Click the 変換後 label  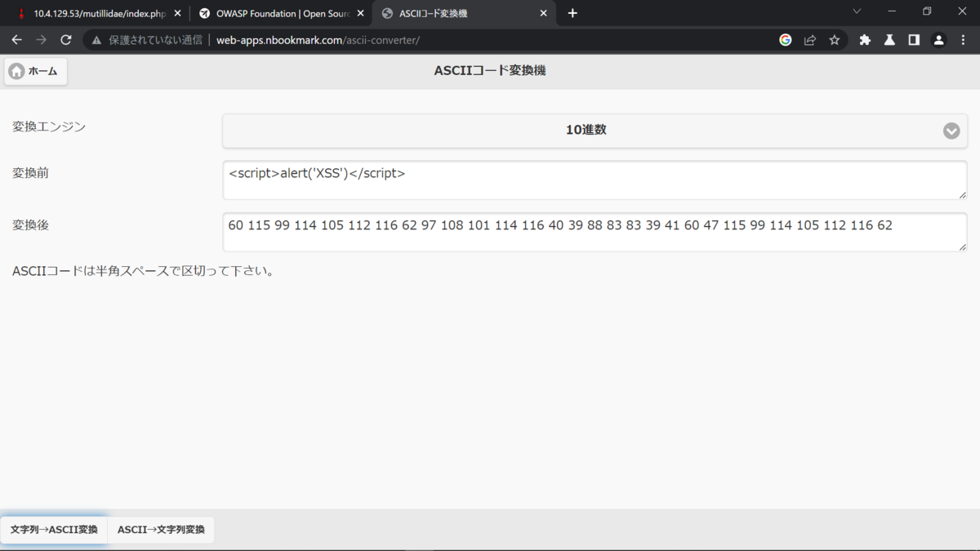pos(30,225)
